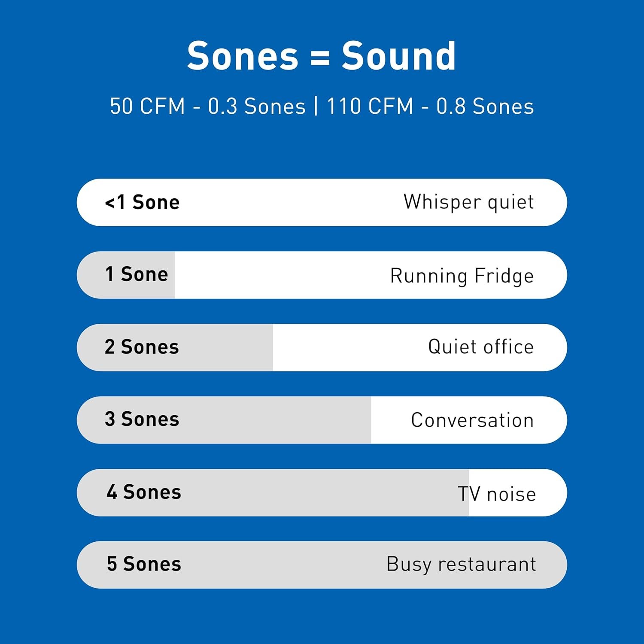Screen dimensions: 644x644
Task: Click the "1 Sone" label
Action: pyautogui.click(x=137, y=274)
